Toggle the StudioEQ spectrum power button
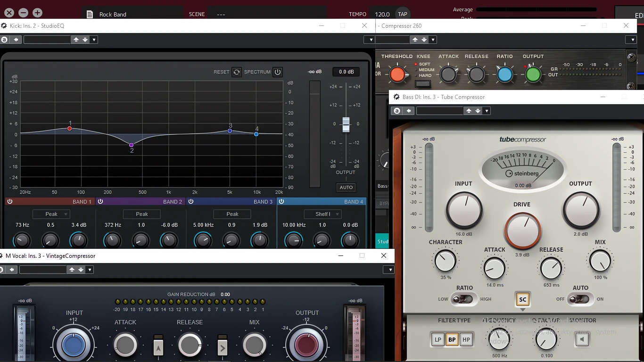Screen dimensions: 644x362 [278, 72]
